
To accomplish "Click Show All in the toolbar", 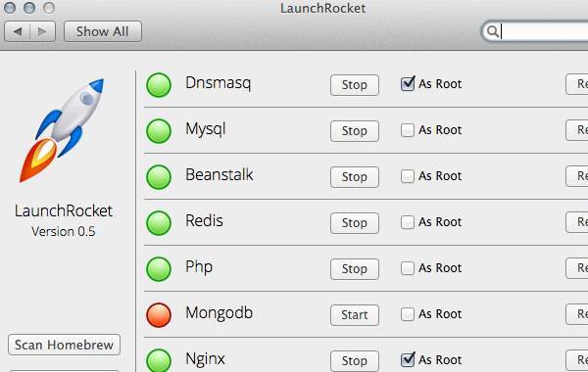I will [103, 31].
